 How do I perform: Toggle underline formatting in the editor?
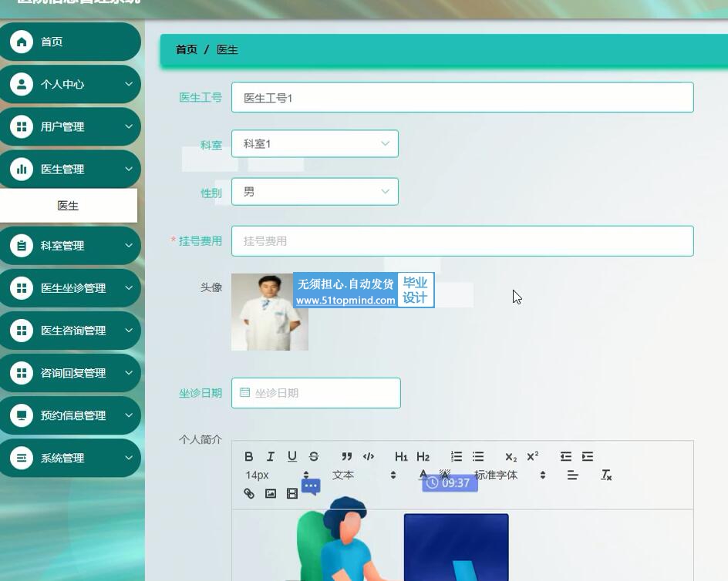[x=292, y=457]
